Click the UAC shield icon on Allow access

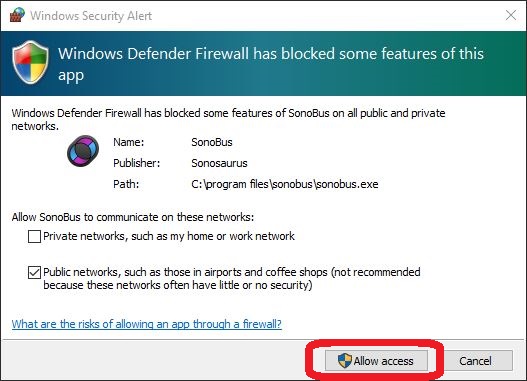coord(345,361)
